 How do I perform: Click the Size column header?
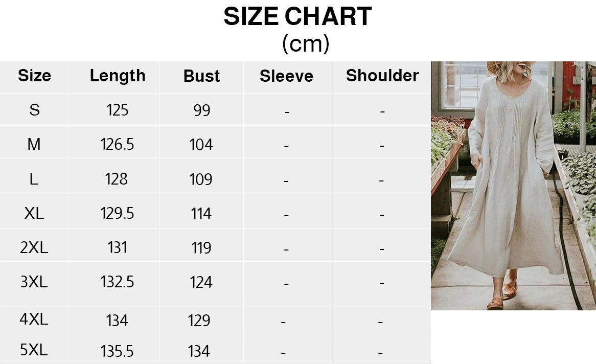[34, 76]
